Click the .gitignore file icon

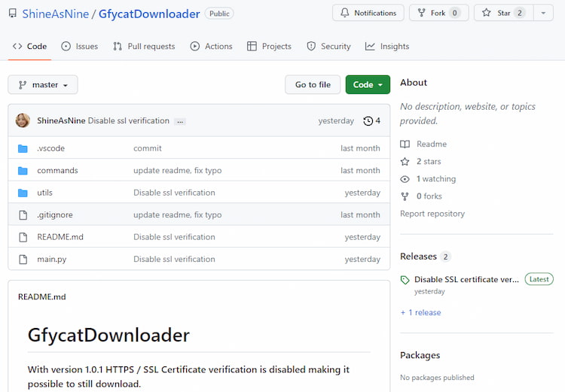click(23, 215)
